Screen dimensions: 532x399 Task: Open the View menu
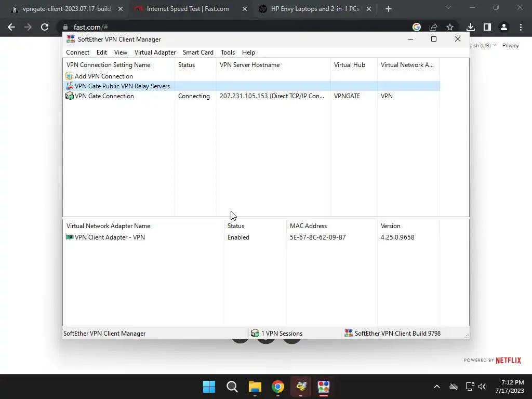121,52
